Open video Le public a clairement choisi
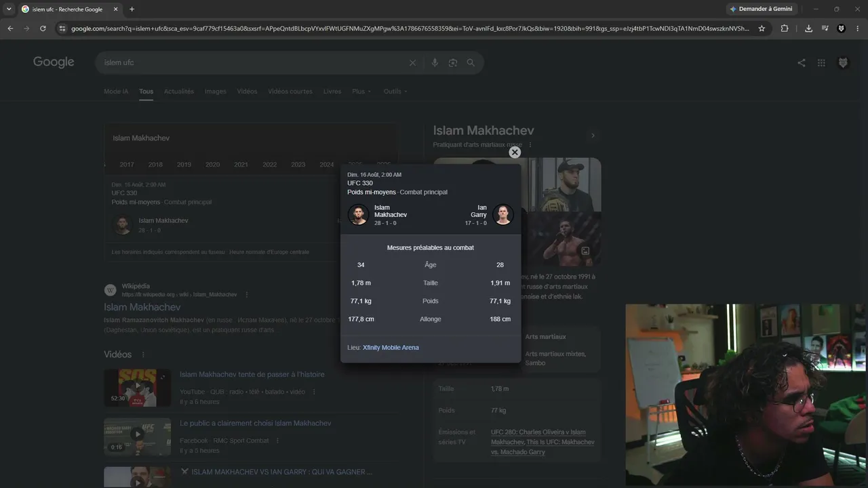The width and height of the screenshot is (868, 488). coord(256,423)
